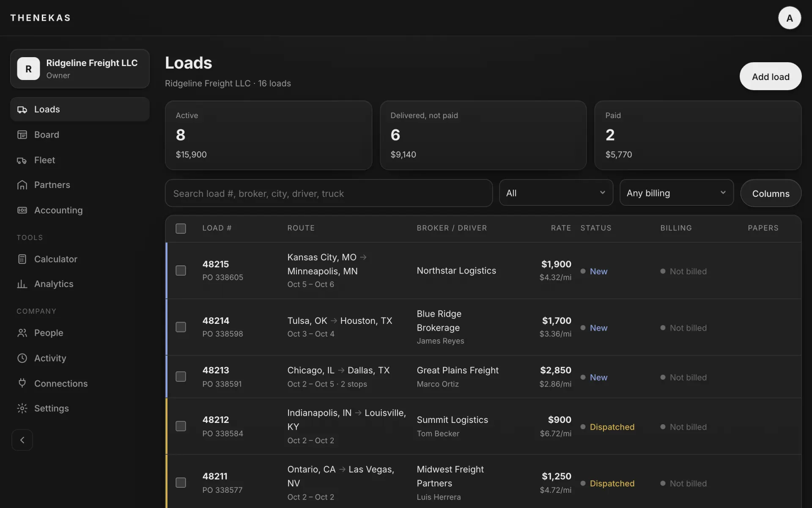This screenshot has width=812, height=508.
Task: Click the search loads input field
Action: click(329, 193)
